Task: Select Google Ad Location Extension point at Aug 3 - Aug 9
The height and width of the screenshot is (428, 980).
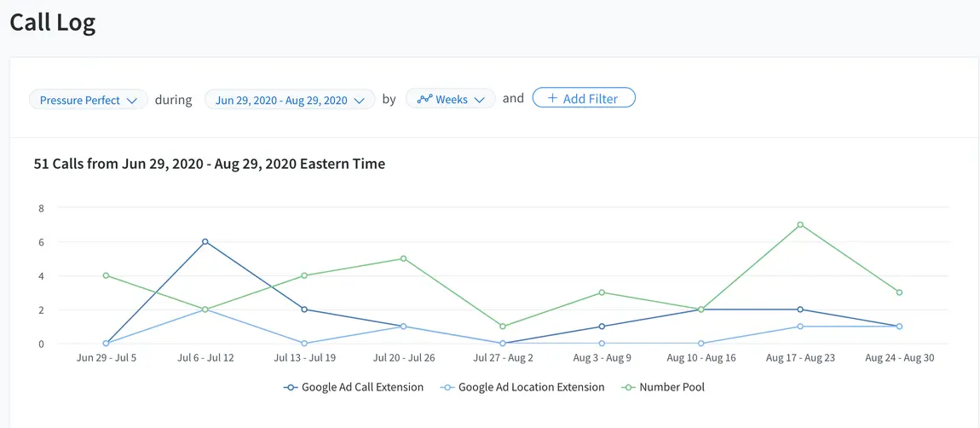Action: 602,344
